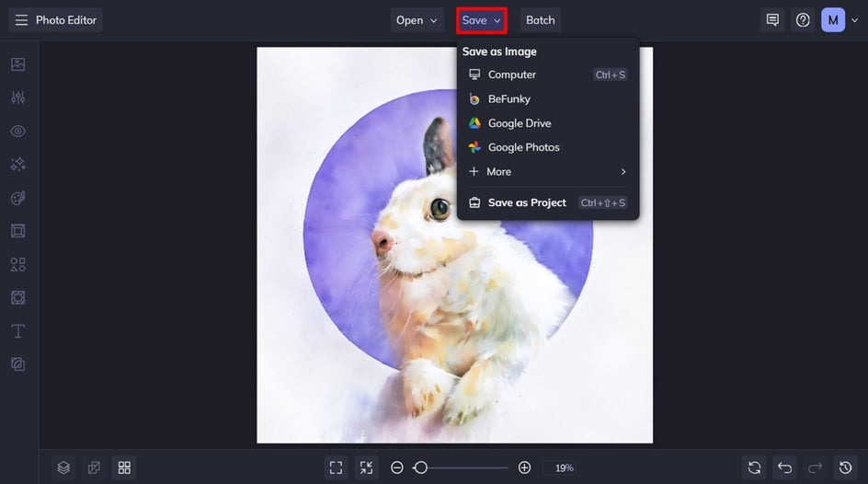868x484 pixels.
Task: Open the Graphics shapes tool
Action: (x=17, y=264)
